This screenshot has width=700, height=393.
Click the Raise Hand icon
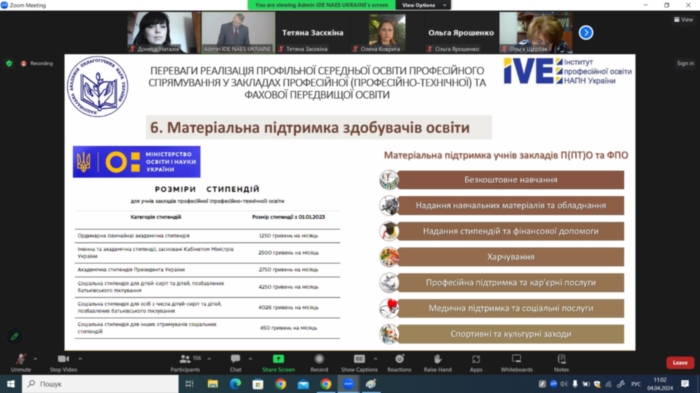point(438,359)
